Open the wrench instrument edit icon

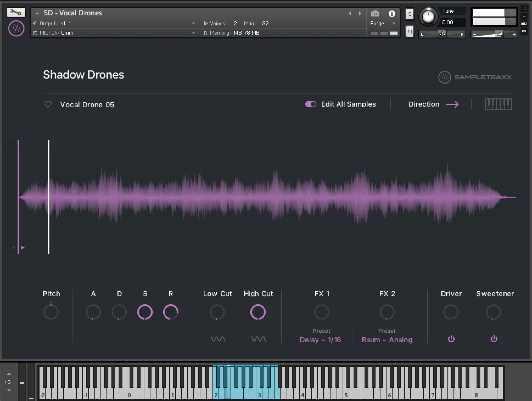click(x=16, y=12)
